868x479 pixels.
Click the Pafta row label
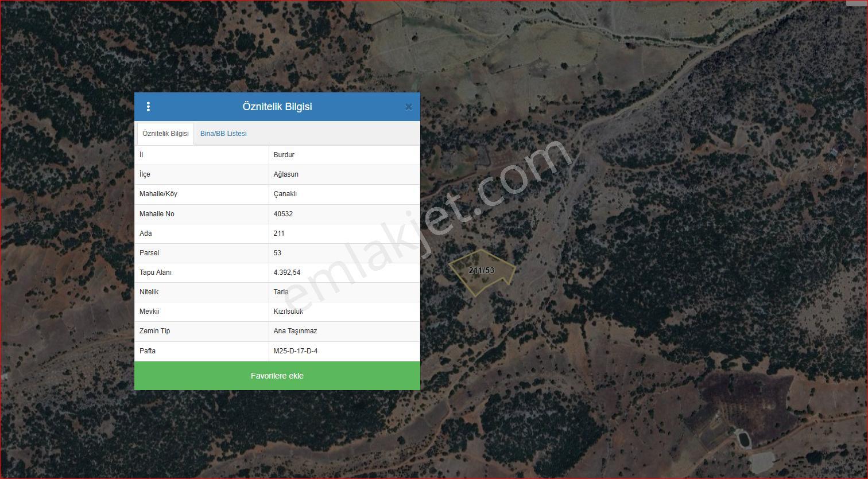148,351
